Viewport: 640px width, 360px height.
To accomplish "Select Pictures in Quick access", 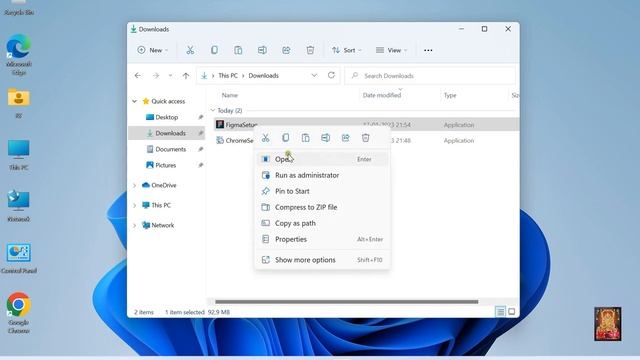I will pyautogui.click(x=167, y=165).
